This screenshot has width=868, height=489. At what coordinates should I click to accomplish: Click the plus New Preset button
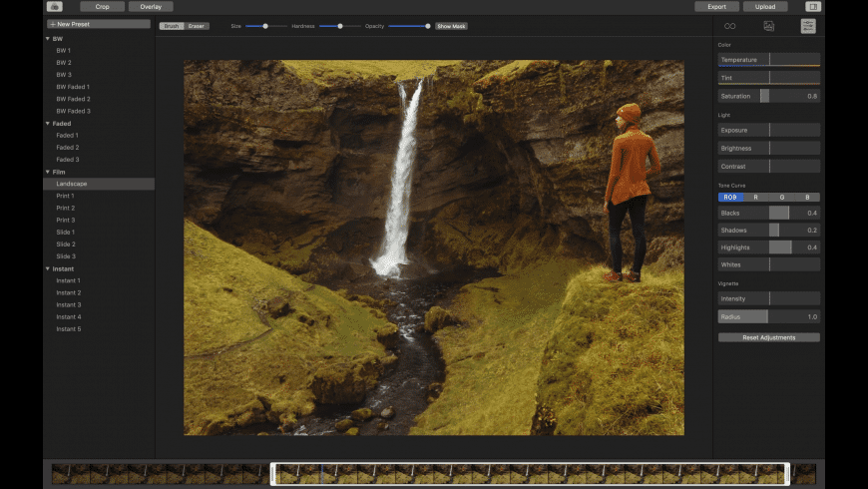(x=98, y=24)
